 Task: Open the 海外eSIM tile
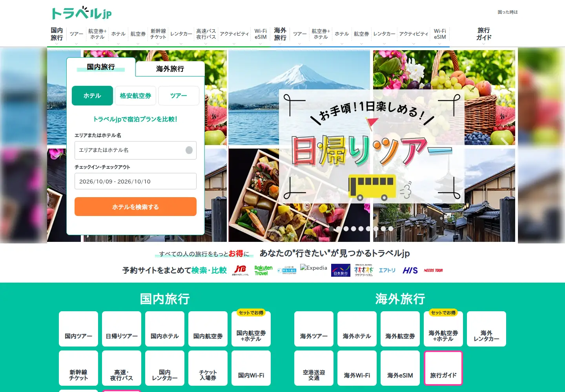coord(400,368)
